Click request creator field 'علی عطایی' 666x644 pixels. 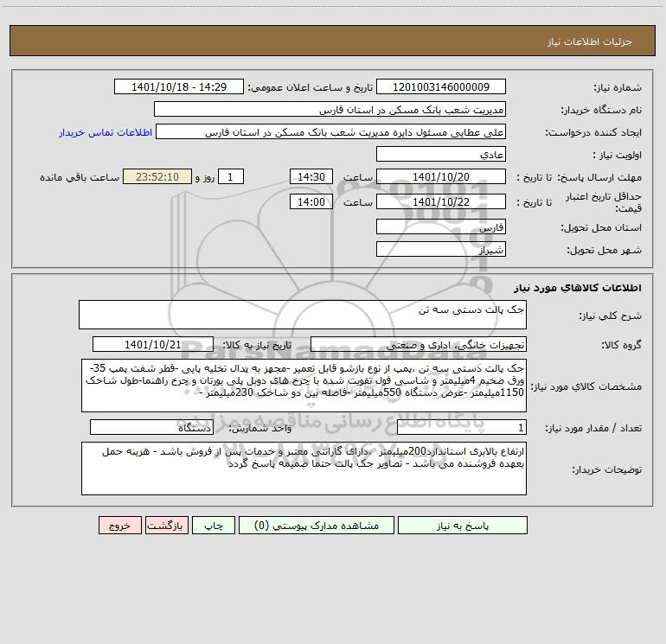[331, 131]
